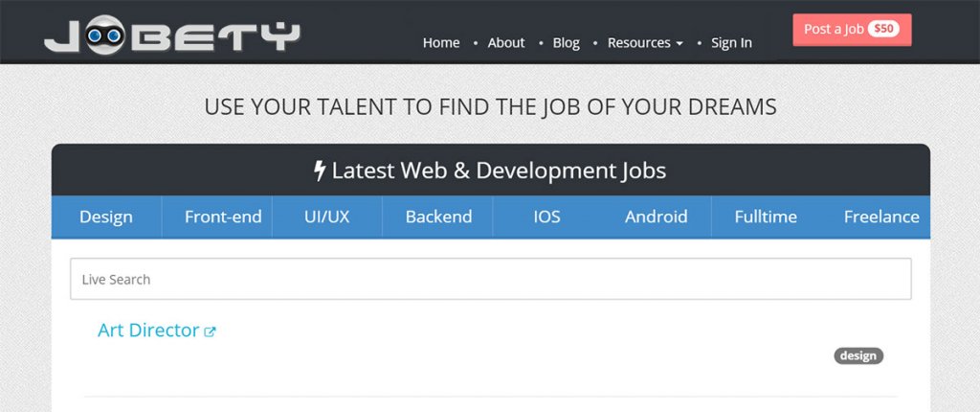Open the Android jobs tab

pyautogui.click(x=657, y=217)
